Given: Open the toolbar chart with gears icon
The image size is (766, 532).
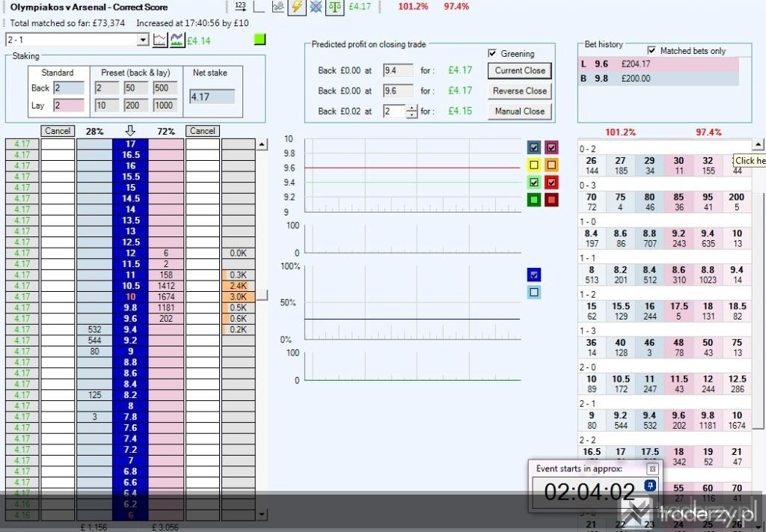Looking at the screenshot, I should point(278,6).
